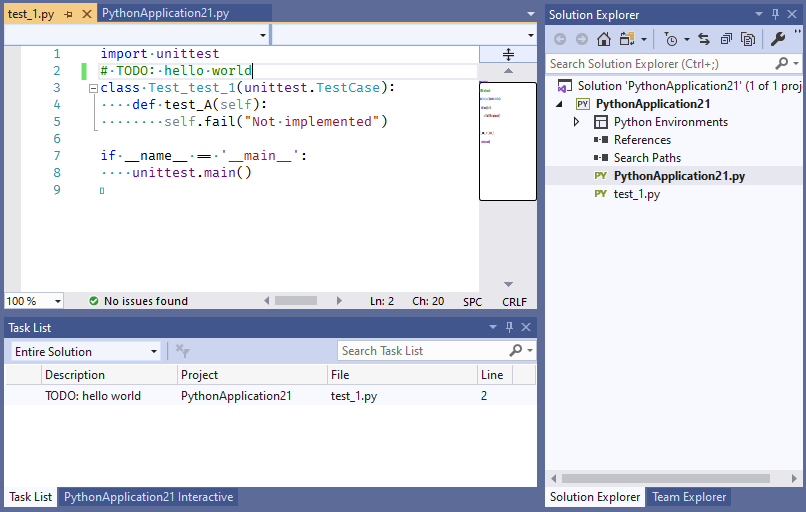Viewport: 806px width, 512px height.
Task: Switch between solutions and folder views icon
Action: point(627,39)
